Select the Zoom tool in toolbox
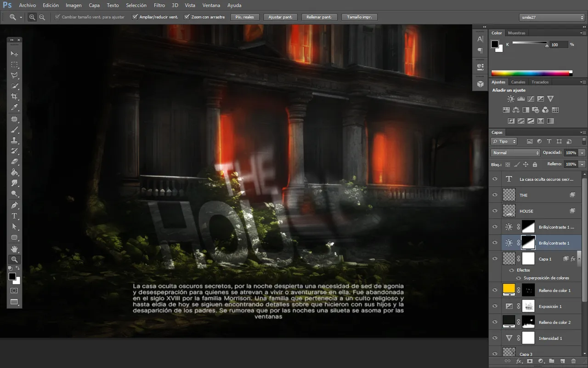 [x=14, y=259]
